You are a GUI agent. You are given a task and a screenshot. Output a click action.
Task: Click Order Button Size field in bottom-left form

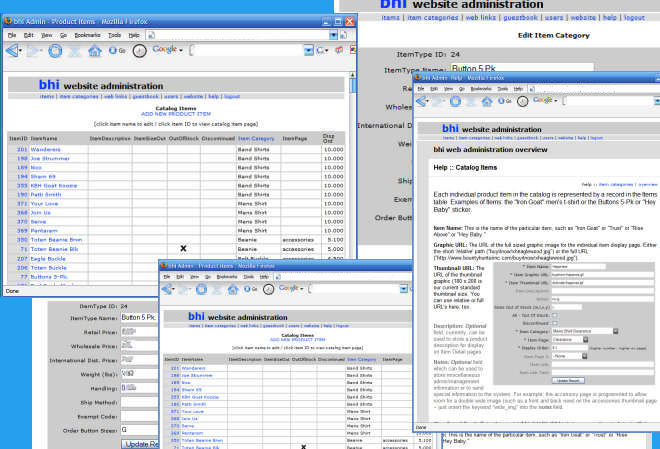[139, 430]
